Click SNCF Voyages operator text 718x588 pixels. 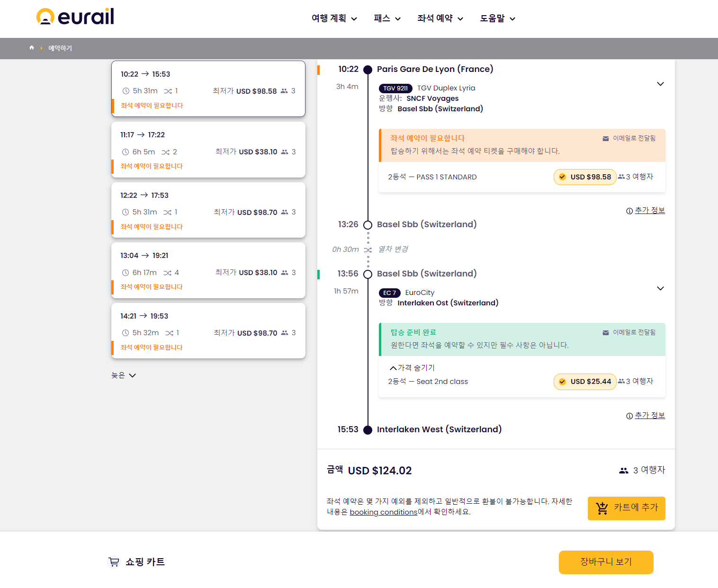432,98
